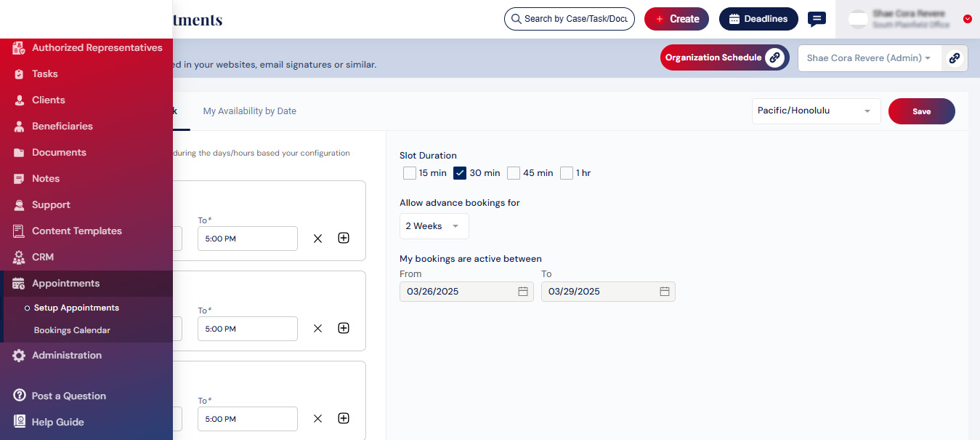Click the Appointments calendar icon
The width and height of the screenshot is (980, 440).
19,284
